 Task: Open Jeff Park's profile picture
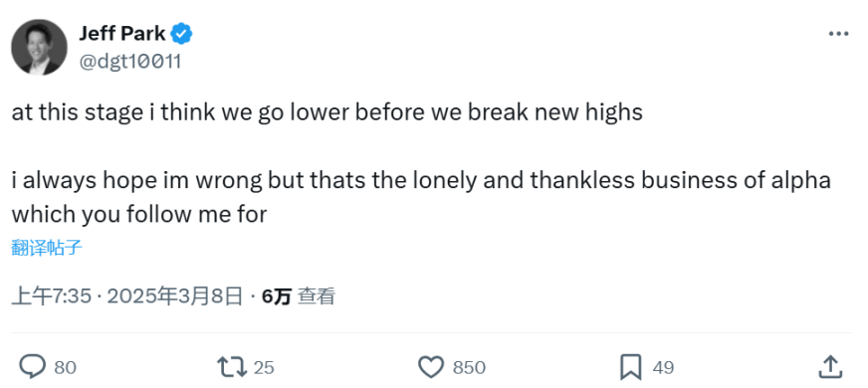pos(39,47)
